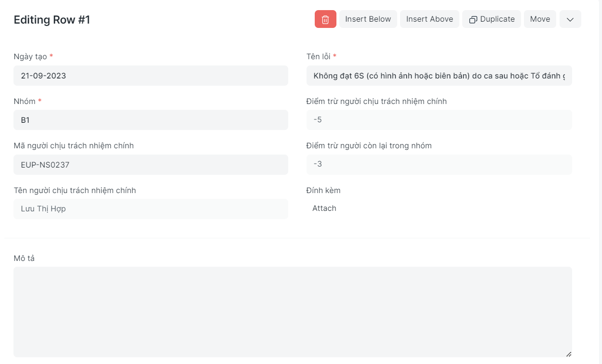Open the Nhóm field showing B1

pyautogui.click(x=150, y=120)
